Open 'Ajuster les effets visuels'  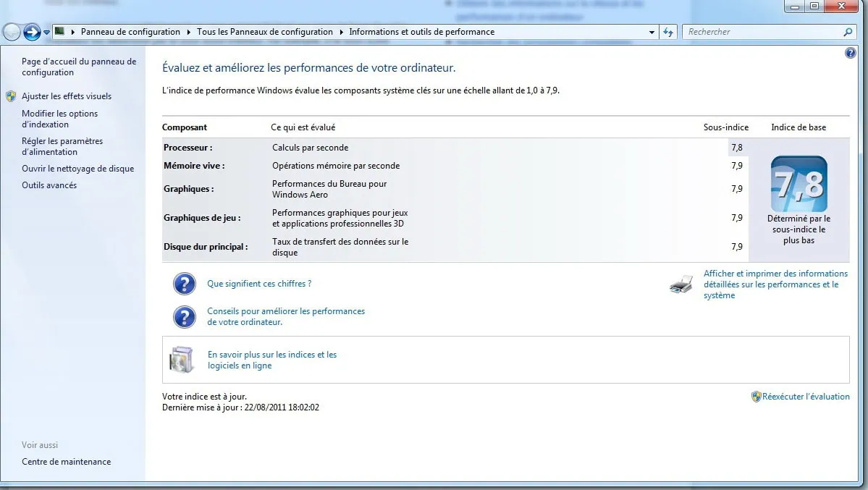[x=67, y=96]
